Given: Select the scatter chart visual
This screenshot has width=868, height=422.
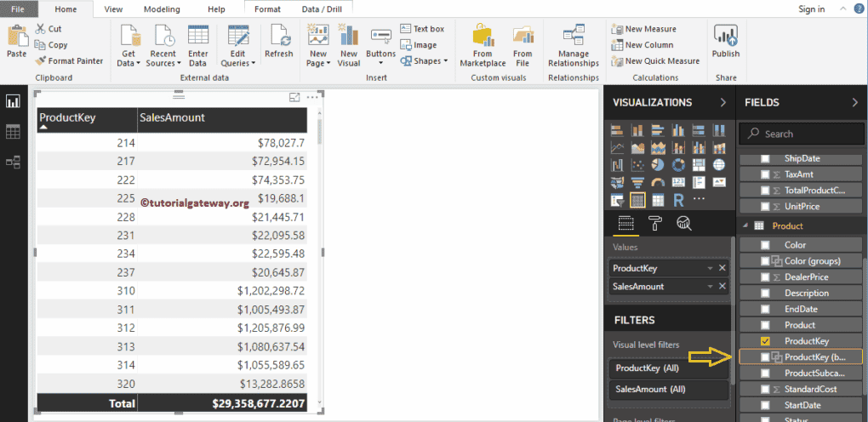Looking at the screenshot, I should click(x=637, y=165).
